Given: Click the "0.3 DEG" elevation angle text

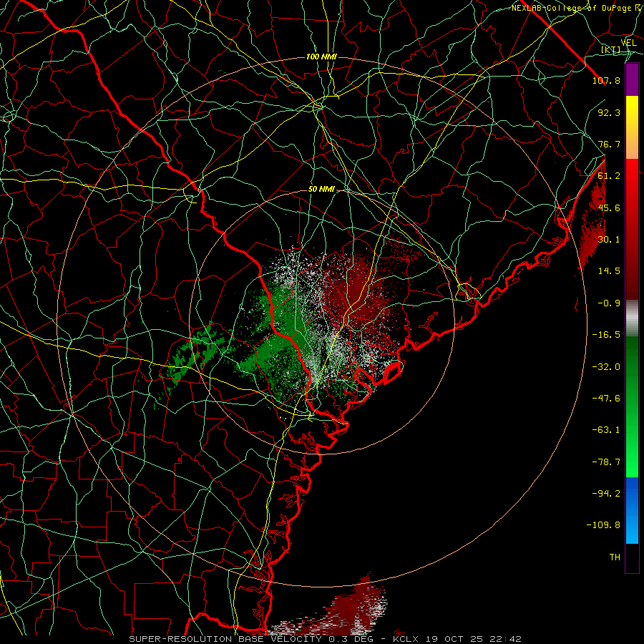Looking at the screenshot, I should click(351, 639).
